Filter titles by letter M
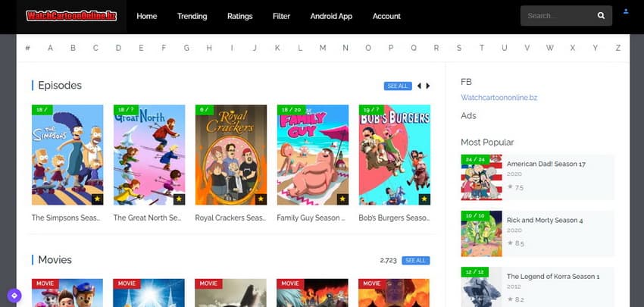 pos(322,48)
